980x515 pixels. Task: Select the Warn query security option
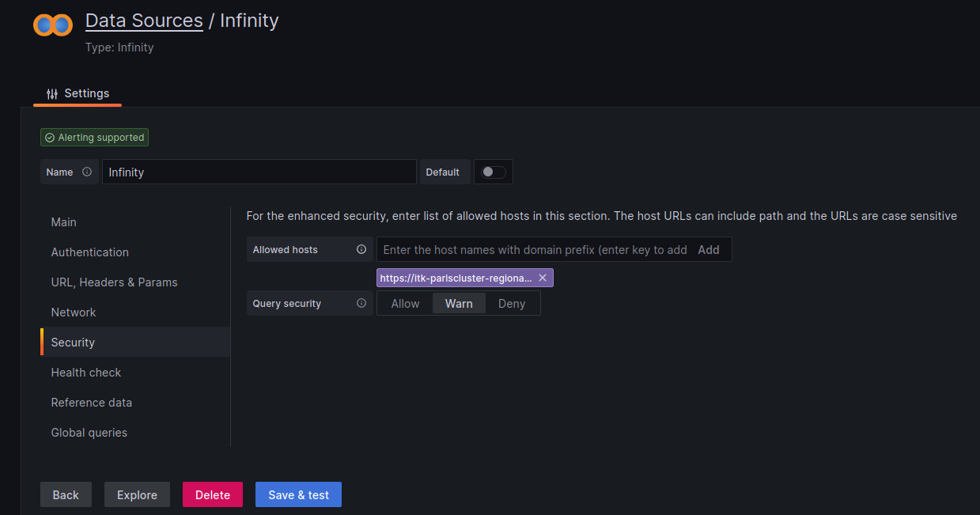click(x=459, y=303)
